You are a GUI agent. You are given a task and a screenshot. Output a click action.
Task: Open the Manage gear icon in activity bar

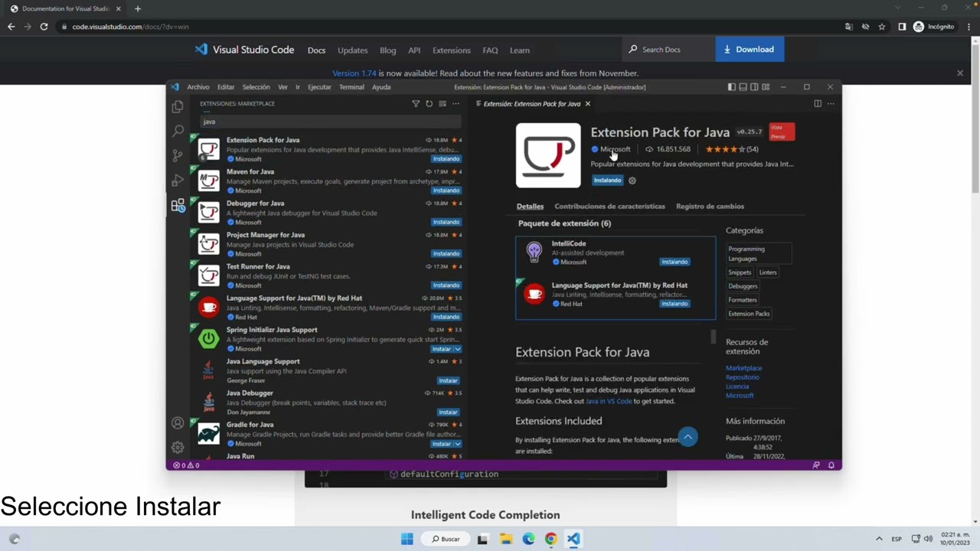coord(178,447)
